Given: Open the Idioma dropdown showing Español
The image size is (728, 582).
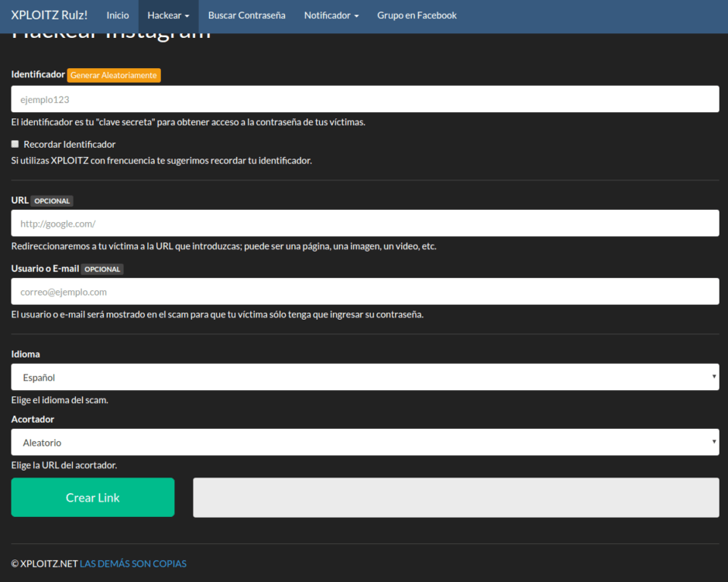Looking at the screenshot, I should pos(365,377).
